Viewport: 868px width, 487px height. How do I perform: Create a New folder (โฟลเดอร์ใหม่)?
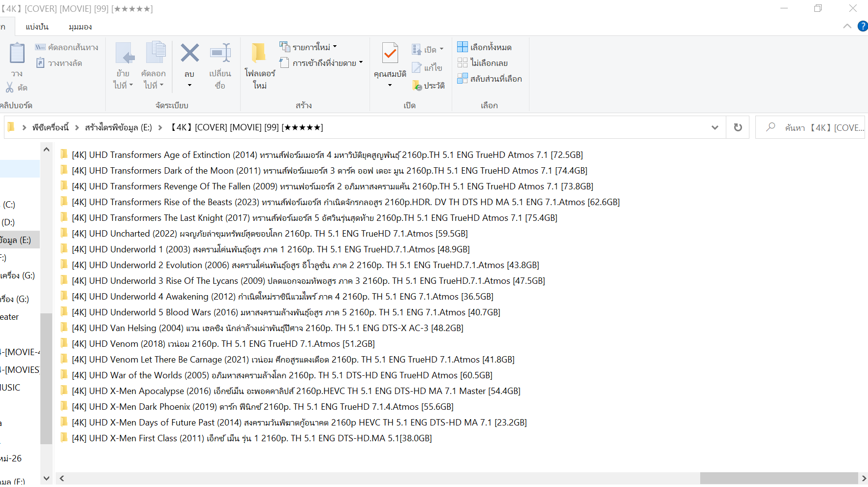point(260,66)
